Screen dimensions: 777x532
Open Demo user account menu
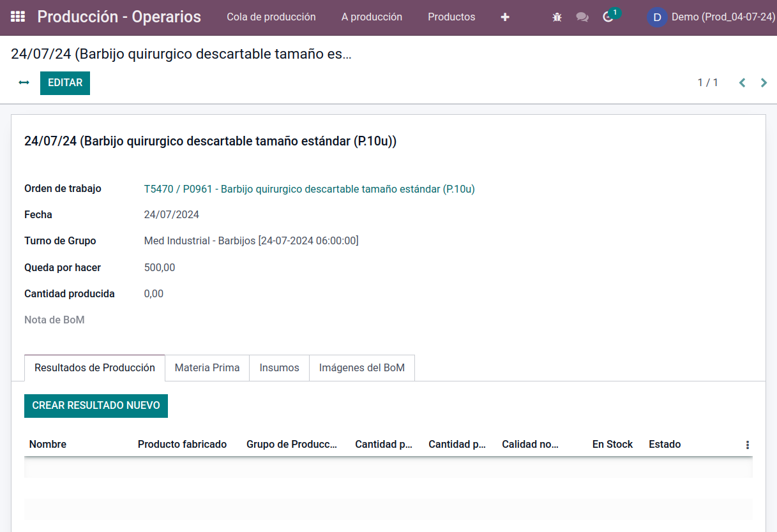point(712,17)
